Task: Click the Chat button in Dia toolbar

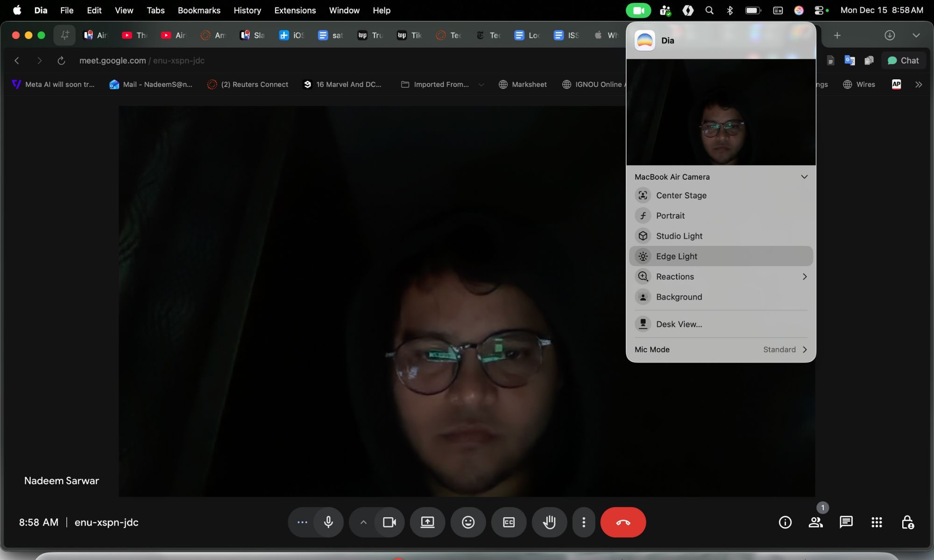Action: [x=903, y=61]
